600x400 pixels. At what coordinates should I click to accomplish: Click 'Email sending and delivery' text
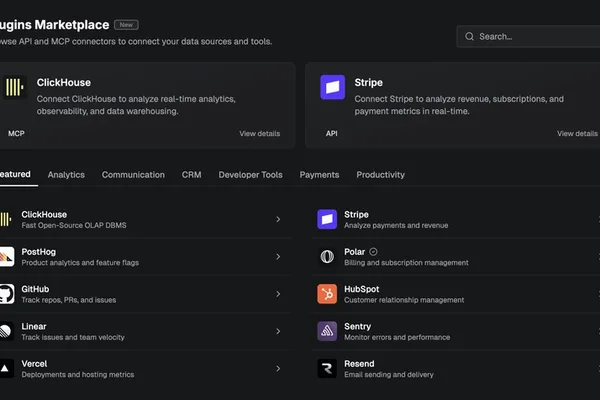(389, 375)
